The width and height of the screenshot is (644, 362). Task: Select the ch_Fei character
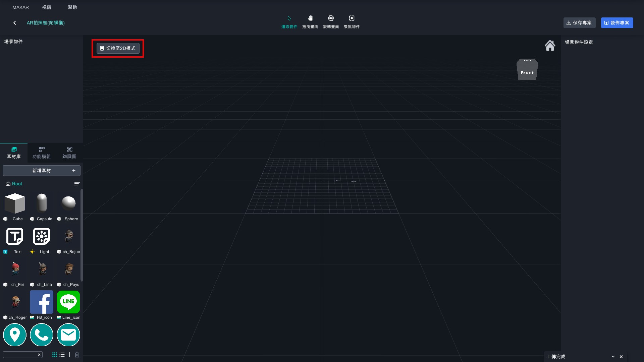pyautogui.click(x=15, y=269)
